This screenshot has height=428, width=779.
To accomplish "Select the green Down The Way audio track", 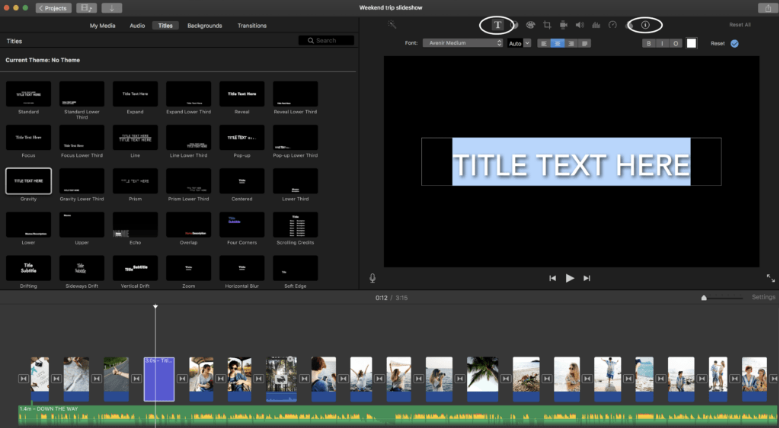I will (397, 415).
